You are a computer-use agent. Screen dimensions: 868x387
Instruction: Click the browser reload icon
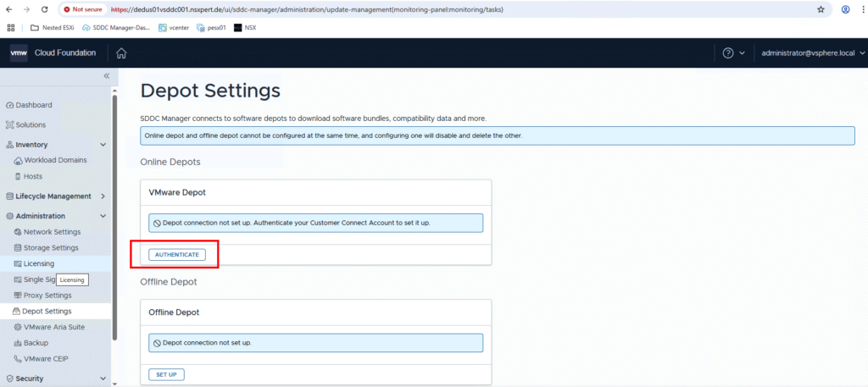coord(44,9)
